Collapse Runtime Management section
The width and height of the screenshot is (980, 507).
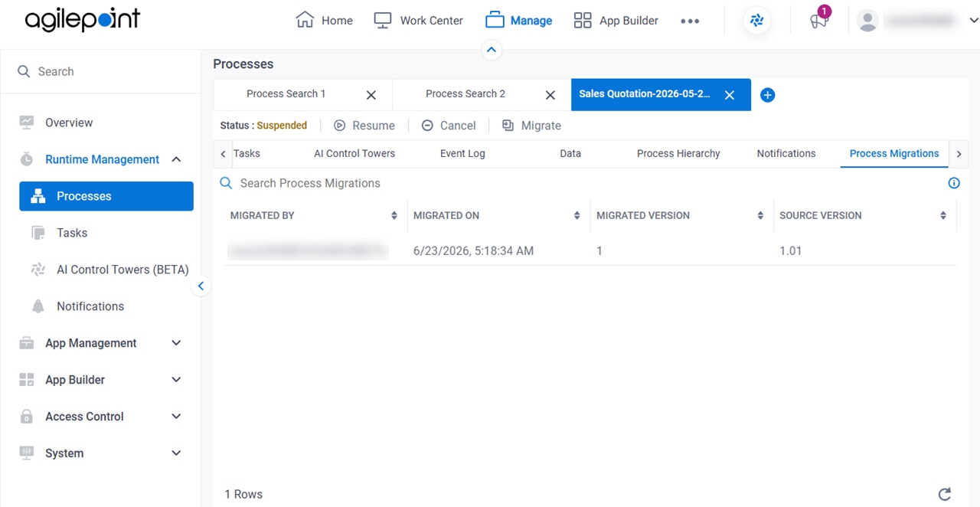click(176, 159)
